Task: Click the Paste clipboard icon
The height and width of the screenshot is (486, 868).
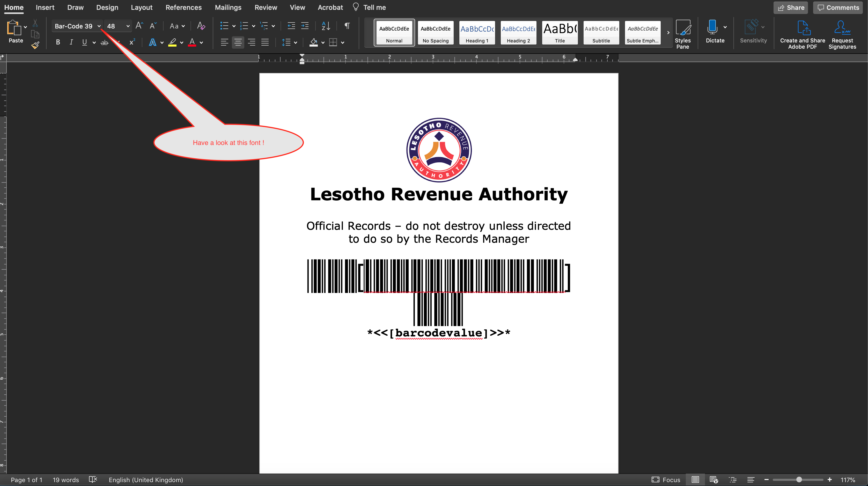Action: 14,28
